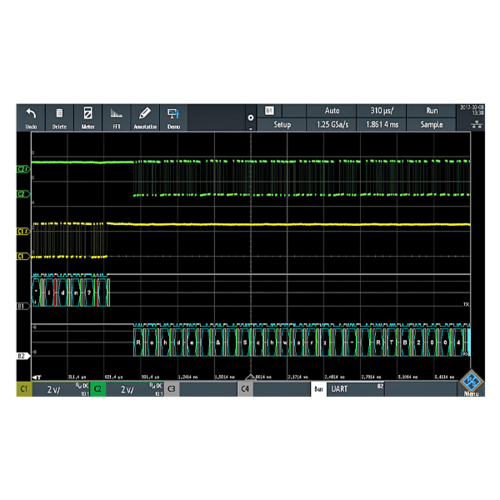Image resolution: width=500 pixels, height=500 pixels.
Task: Select the B1 trigger source label
Action: coord(269,111)
